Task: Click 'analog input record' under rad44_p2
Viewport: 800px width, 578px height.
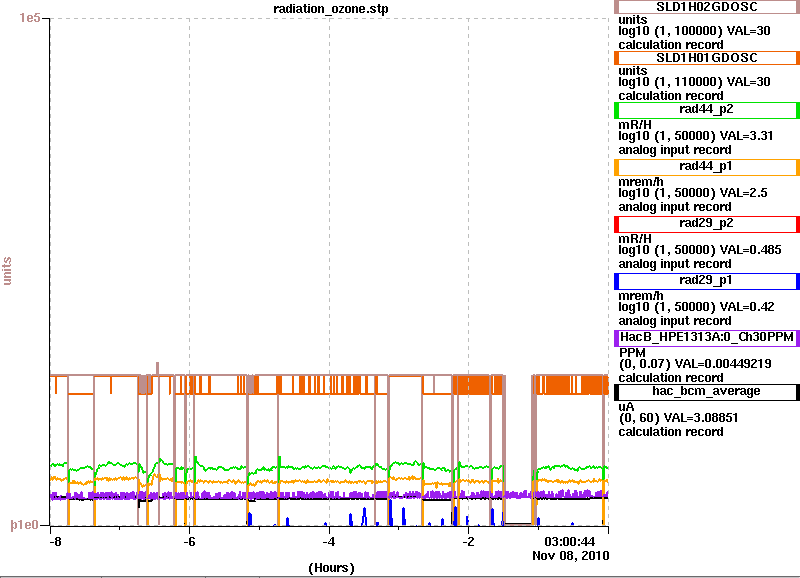Action: tap(675, 150)
